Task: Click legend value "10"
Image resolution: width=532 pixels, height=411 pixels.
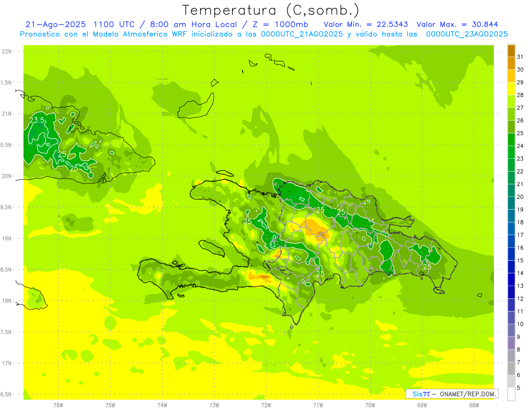Action: (520, 324)
